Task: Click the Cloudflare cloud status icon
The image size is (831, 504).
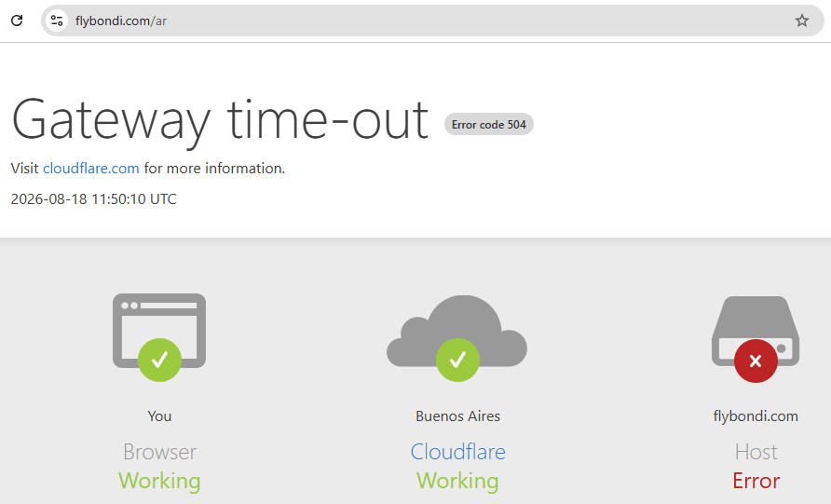Action: coord(457,337)
